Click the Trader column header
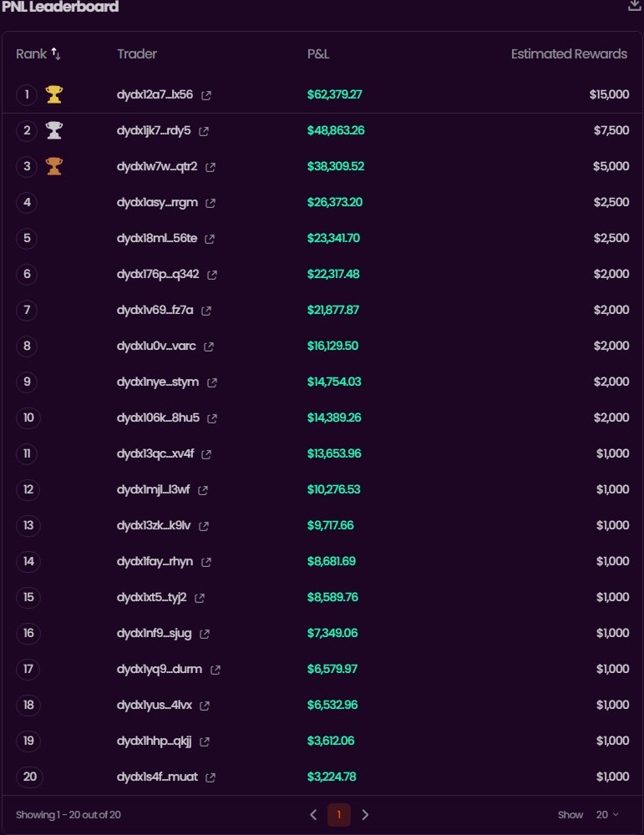Screen dimensions: 644x835 point(137,54)
